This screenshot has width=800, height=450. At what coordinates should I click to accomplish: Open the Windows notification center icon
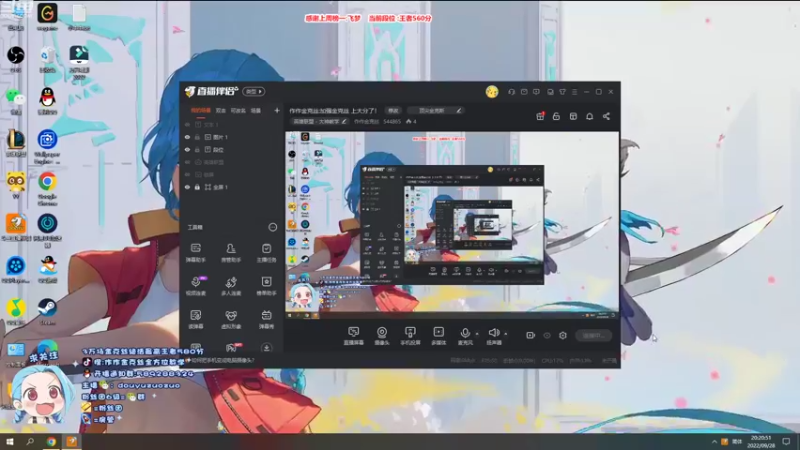(786, 441)
